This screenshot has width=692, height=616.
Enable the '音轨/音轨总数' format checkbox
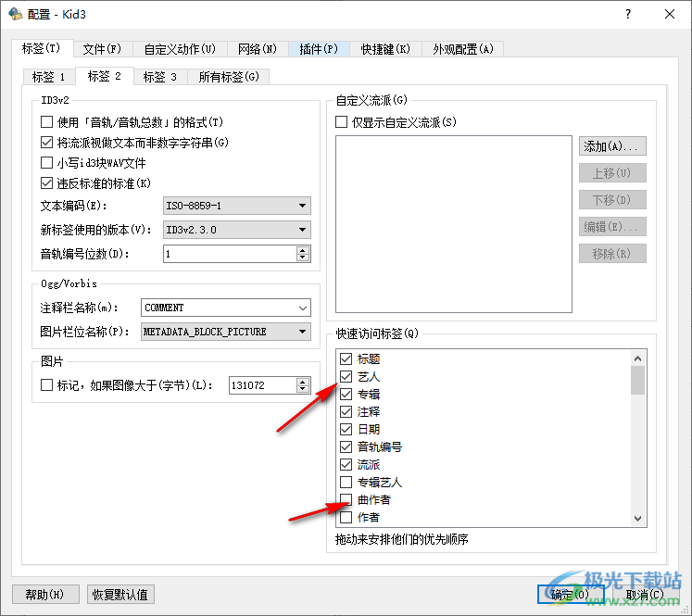pyautogui.click(x=47, y=122)
